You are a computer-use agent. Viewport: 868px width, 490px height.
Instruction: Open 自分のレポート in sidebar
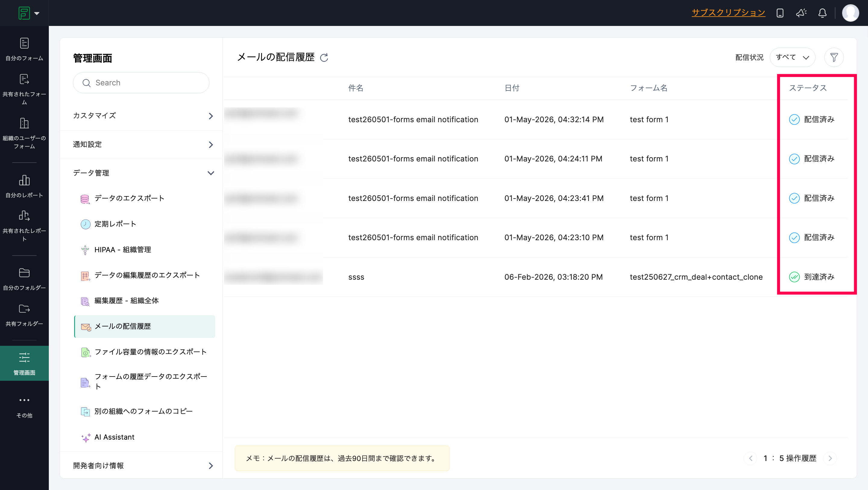click(x=24, y=186)
